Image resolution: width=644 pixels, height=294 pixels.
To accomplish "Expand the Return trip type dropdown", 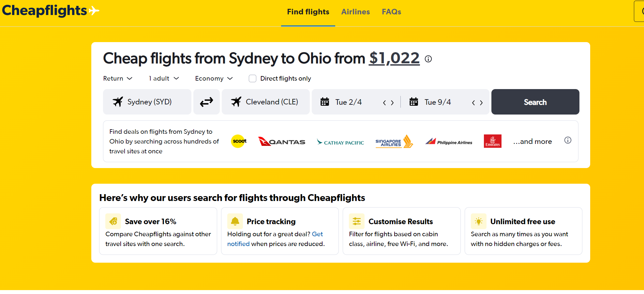I will click(118, 79).
